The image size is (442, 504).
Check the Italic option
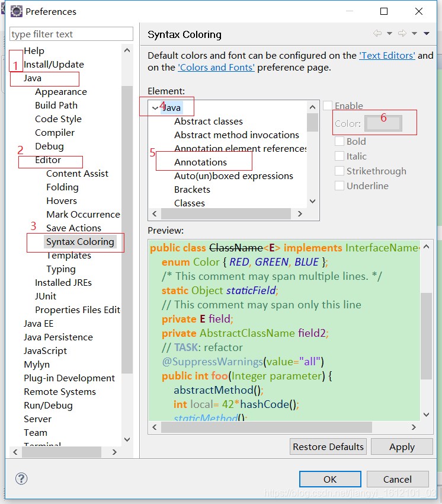pos(339,156)
